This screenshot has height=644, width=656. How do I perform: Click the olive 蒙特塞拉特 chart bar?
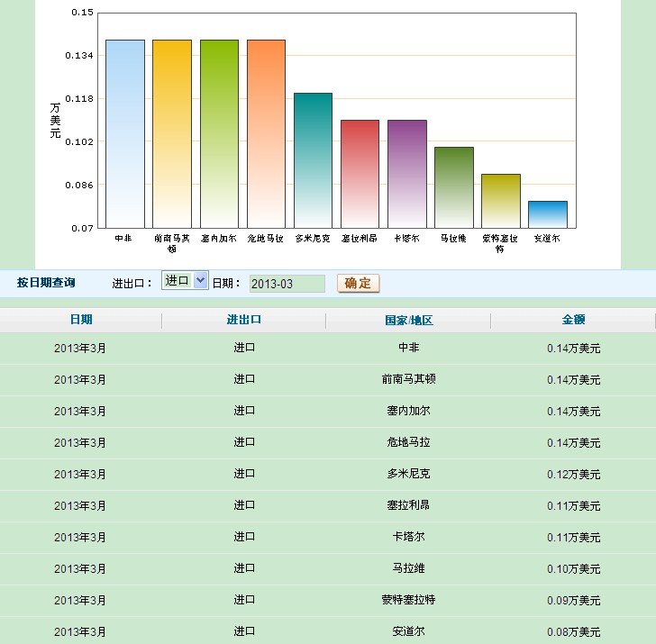click(x=500, y=201)
